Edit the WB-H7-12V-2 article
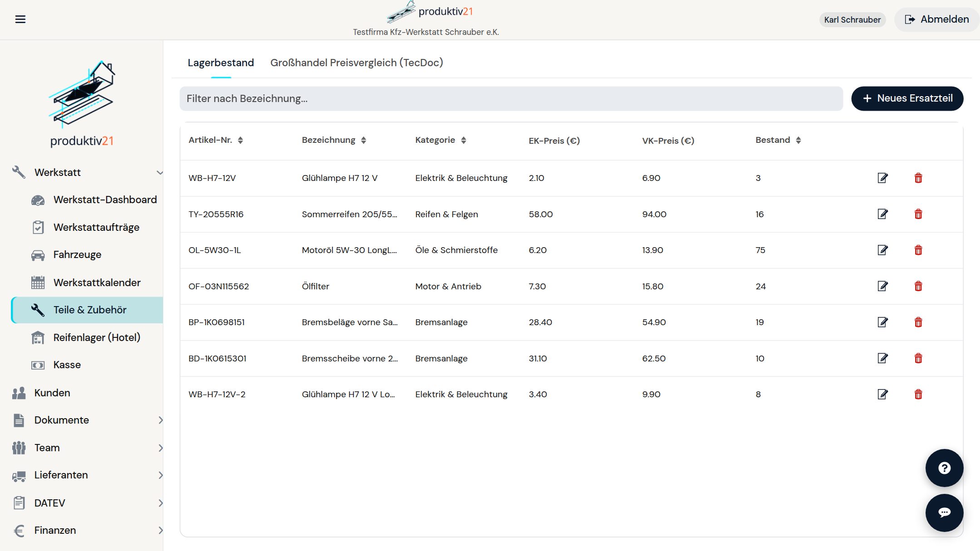Image resolution: width=980 pixels, height=551 pixels. pyautogui.click(x=882, y=394)
